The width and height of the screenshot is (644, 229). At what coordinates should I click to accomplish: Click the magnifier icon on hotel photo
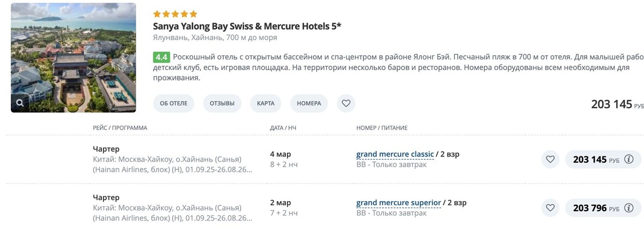[x=20, y=103]
